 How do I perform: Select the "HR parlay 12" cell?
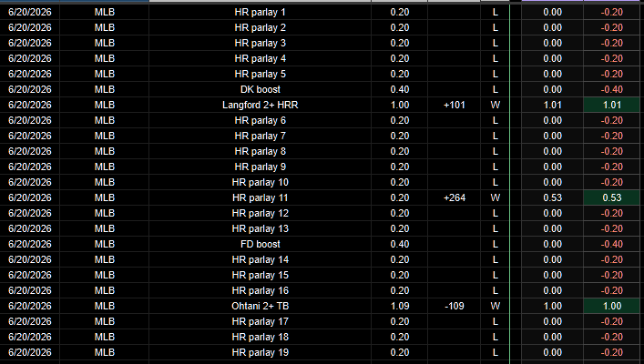260,213
